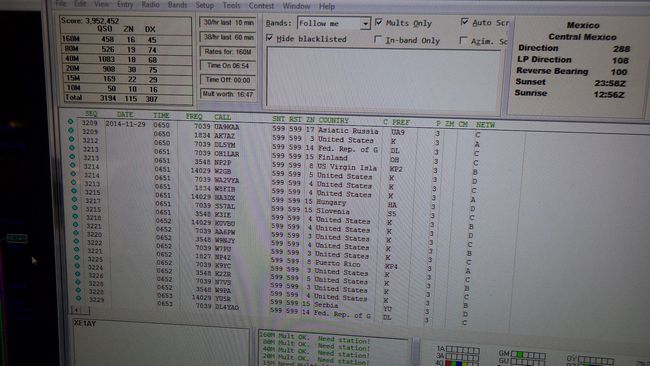Image resolution: width=650 pixels, height=366 pixels.
Task: Sort log by the CALL column header
Action: [x=223, y=117]
